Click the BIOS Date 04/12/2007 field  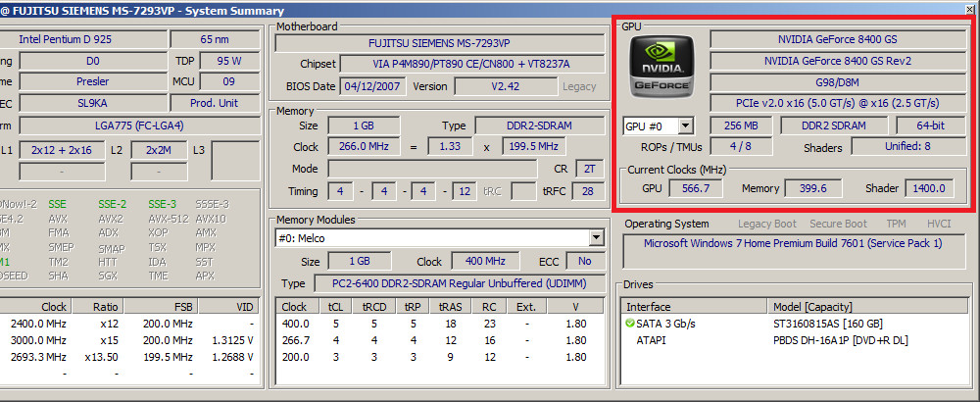367,86
